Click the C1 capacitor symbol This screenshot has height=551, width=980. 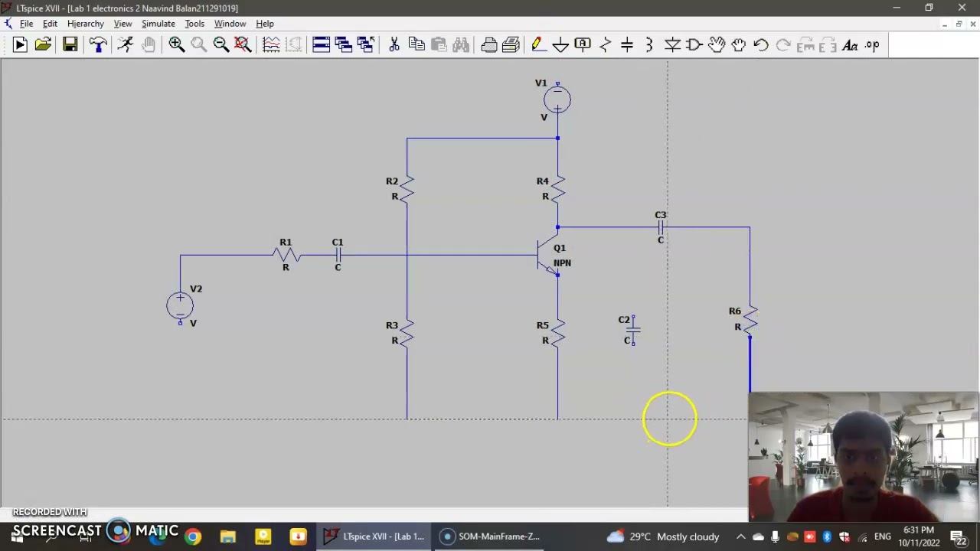point(338,255)
